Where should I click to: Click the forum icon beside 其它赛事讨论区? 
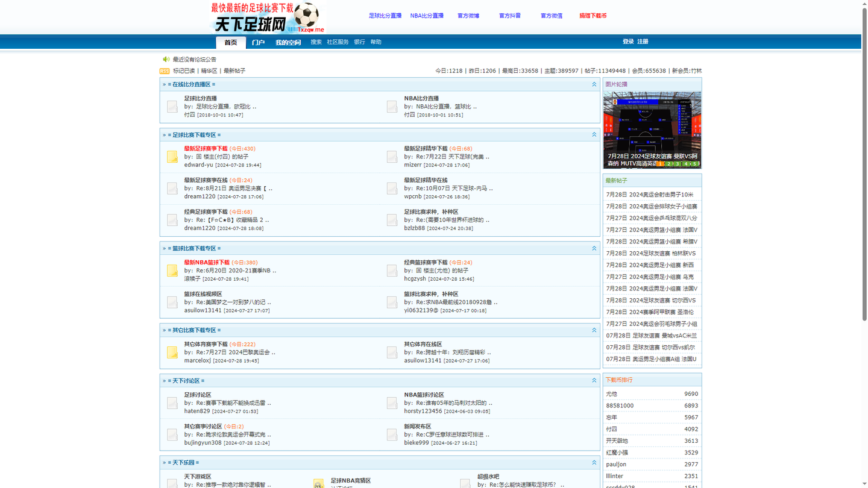point(172,434)
